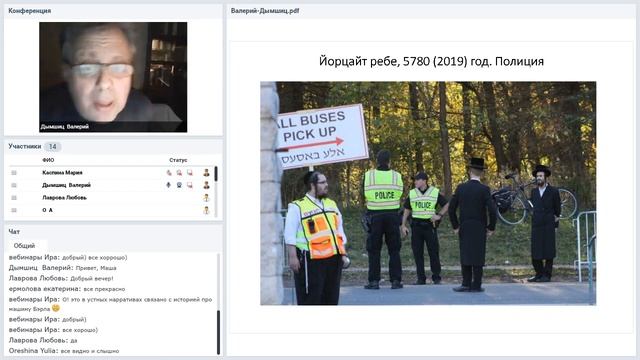Click the Чат panel header

[x=14, y=231]
